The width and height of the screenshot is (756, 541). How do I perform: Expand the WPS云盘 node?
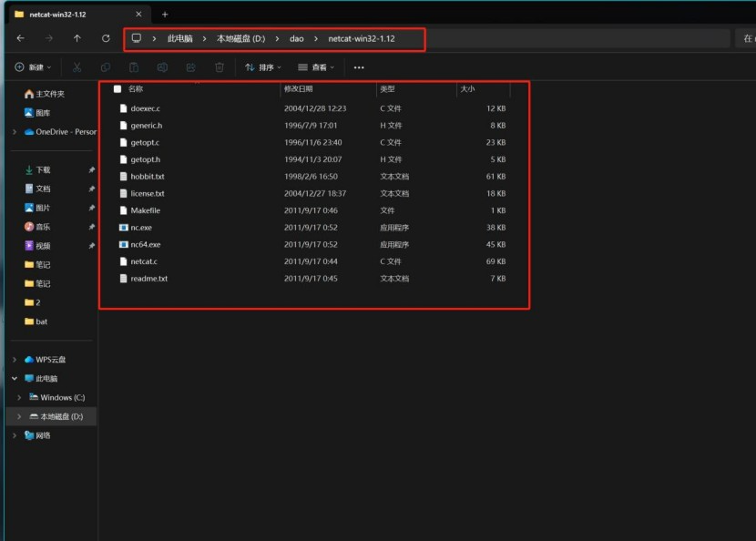(15, 359)
